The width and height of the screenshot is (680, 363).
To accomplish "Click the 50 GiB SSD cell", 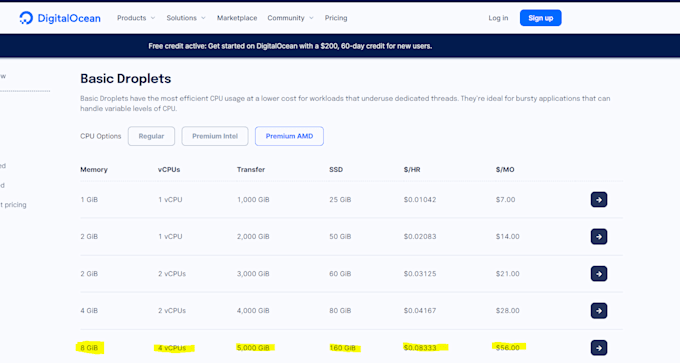I will [340, 236].
